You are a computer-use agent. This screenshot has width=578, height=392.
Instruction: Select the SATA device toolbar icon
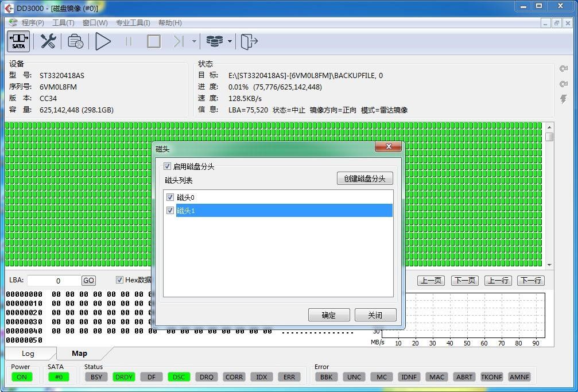pos(18,41)
